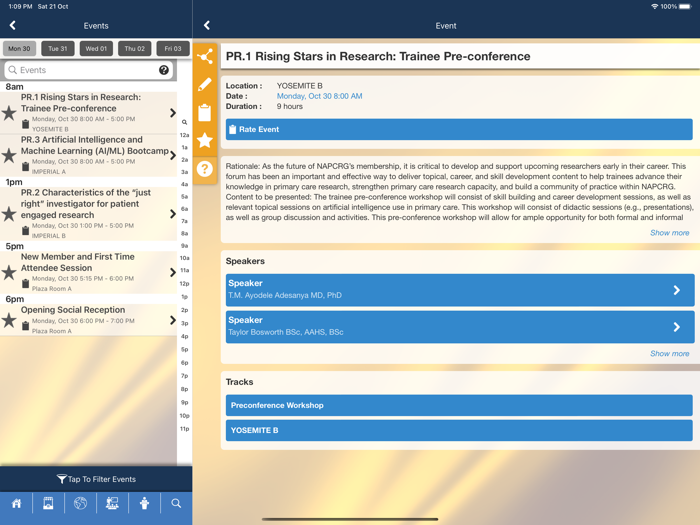Viewport: 700px width, 525px height.
Task: Tap the Monday, Oct 30 8:00 AM date link
Action: 319,96
